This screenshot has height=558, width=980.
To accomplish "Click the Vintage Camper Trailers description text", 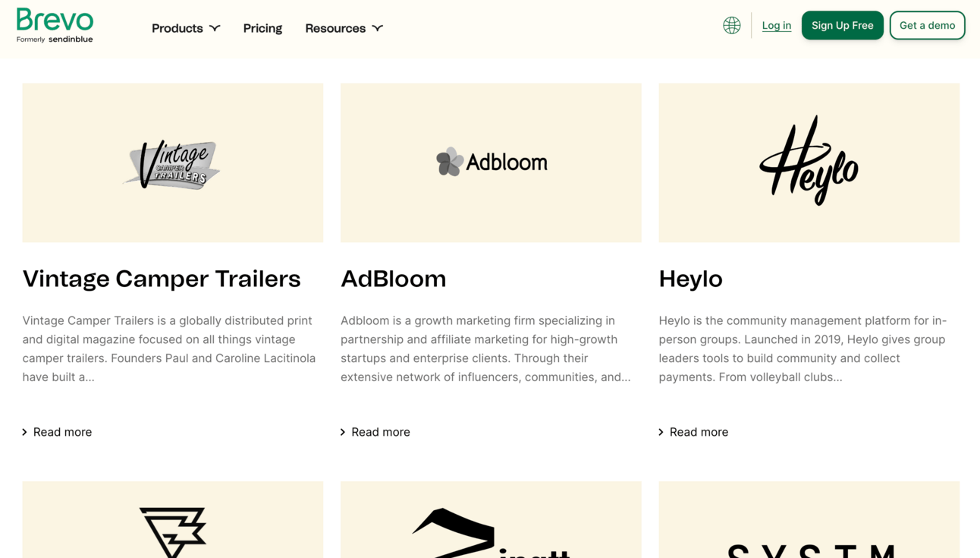I will click(169, 348).
